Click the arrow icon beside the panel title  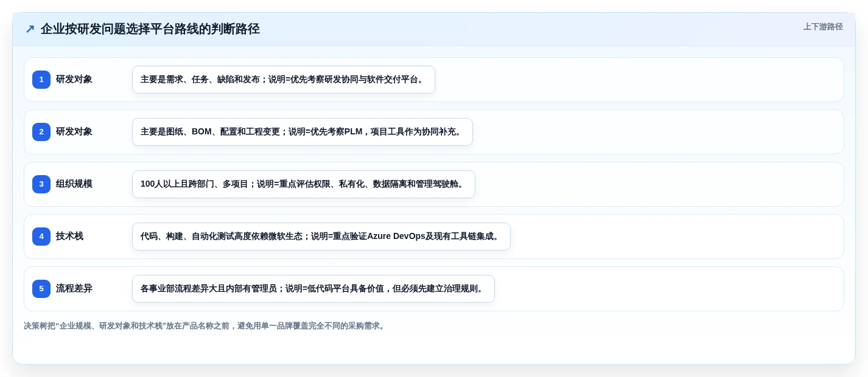click(30, 29)
